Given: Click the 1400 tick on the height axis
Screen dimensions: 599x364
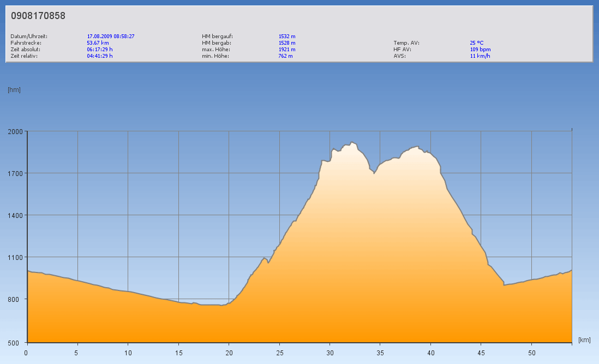Looking at the screenshot, I should (15, 215).
